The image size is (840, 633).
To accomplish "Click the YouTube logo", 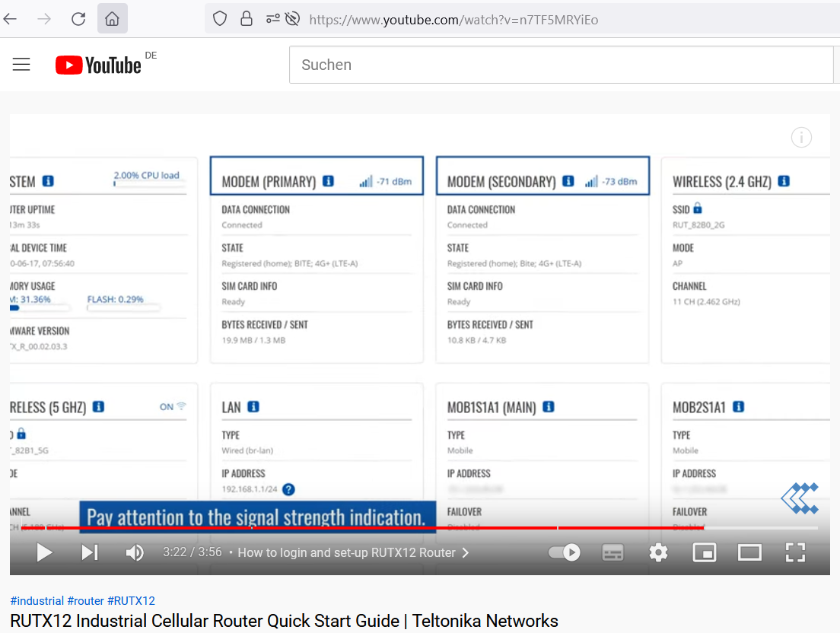I will click(x=99, y=65).
